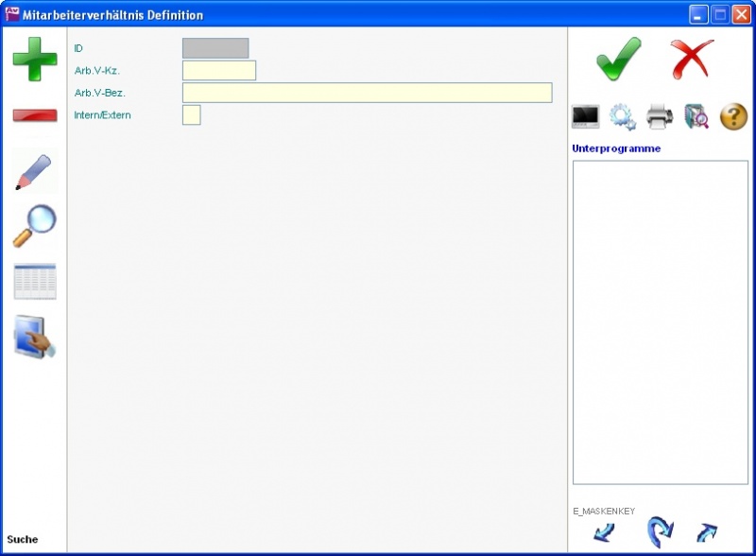
Task: Click inside the Unterprogramme list box
Action: (x=660, y=321)
